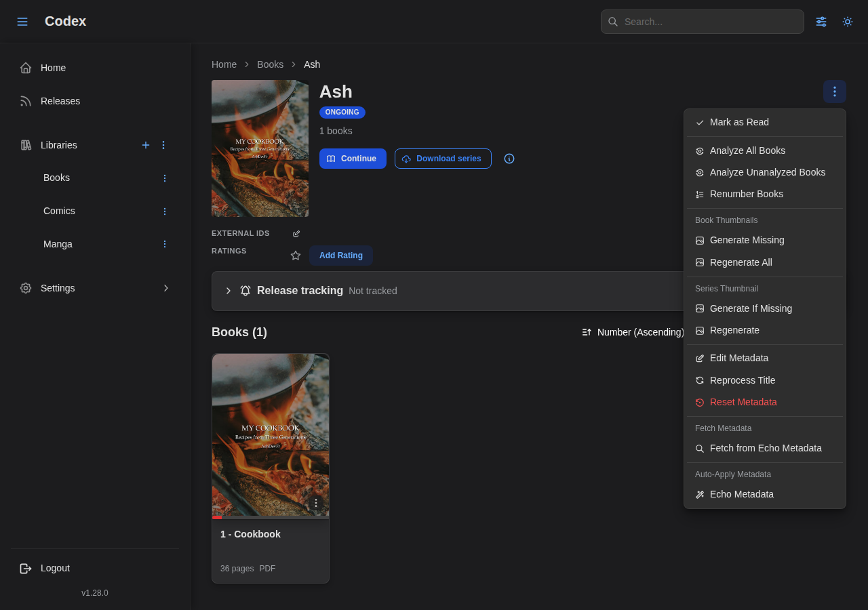Switch theme with the sun icon
Viewport: 868px width, 610px height.
(848, 22)
